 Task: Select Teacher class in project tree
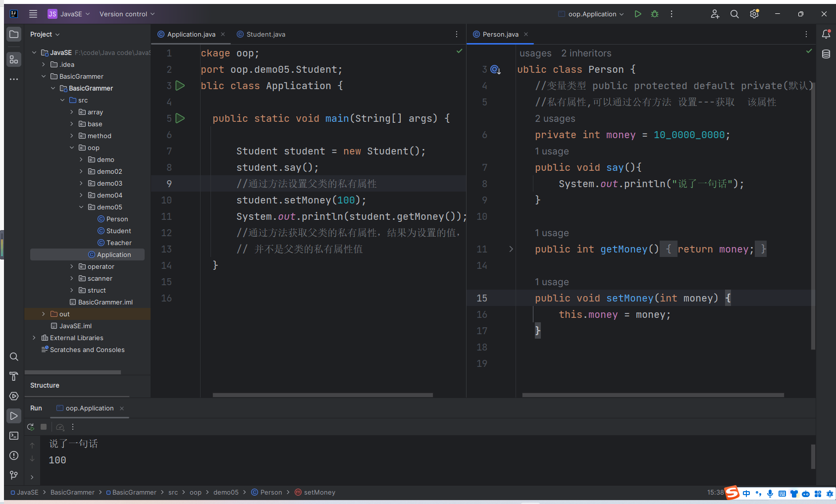point(119,243)
